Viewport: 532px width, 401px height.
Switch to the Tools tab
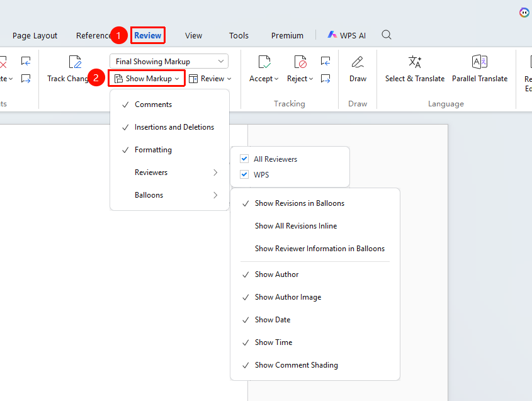[x=239, y=36]
